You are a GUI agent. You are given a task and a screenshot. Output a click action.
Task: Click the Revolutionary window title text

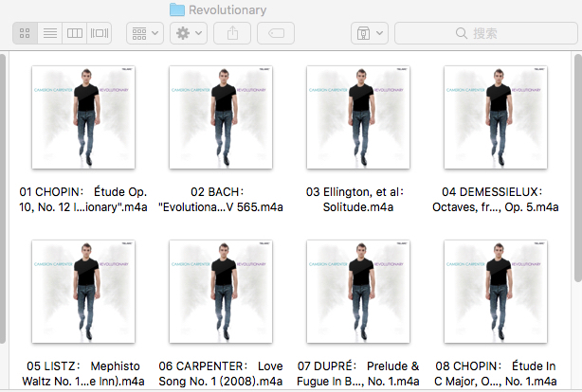click(x=227, y=10)
